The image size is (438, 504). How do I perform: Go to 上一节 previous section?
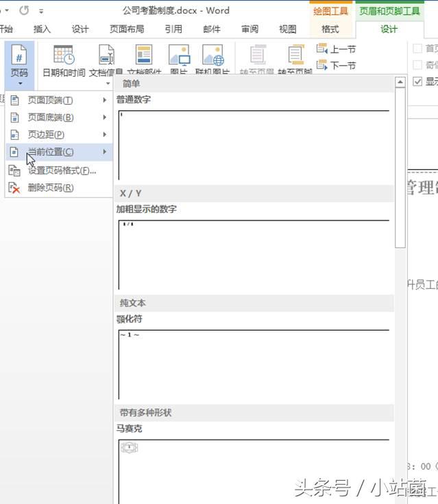(336, 49)
